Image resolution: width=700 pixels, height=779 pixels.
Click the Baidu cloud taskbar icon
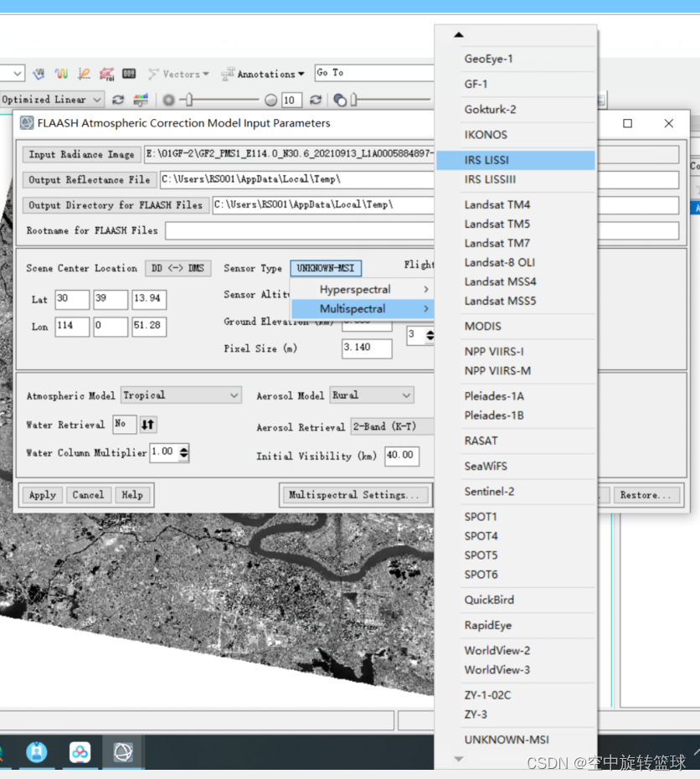80,751
